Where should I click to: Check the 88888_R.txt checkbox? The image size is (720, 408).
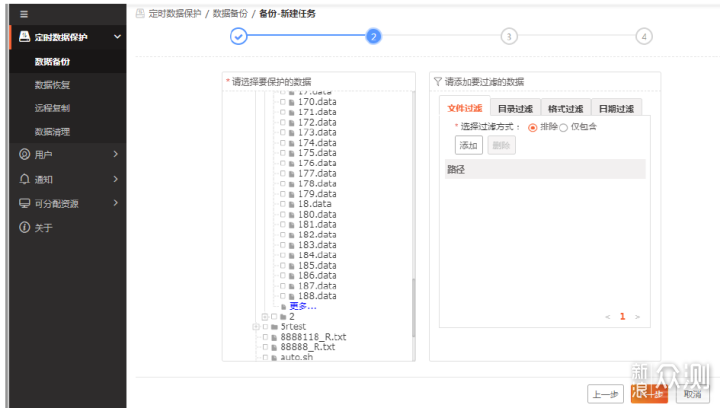tap(265, 347)
